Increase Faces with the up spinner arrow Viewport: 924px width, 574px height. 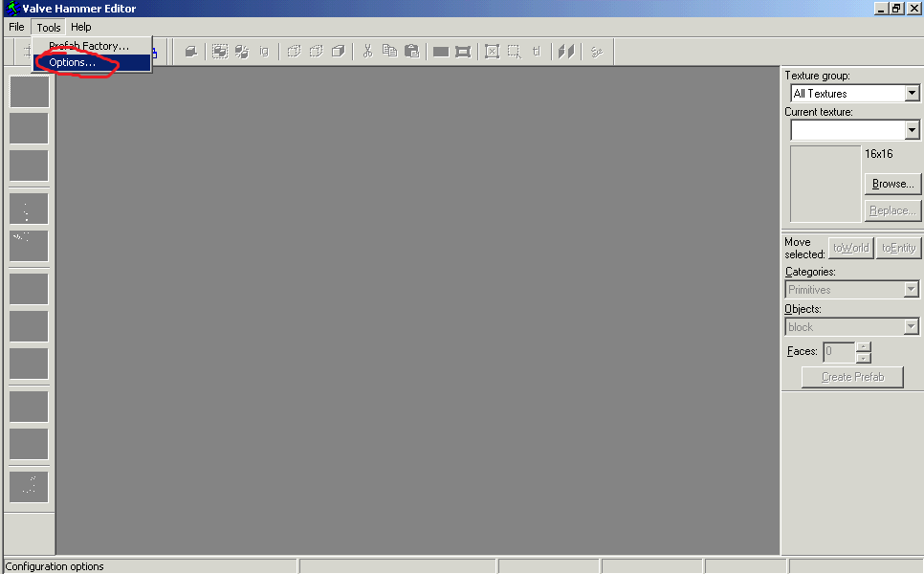864,346
